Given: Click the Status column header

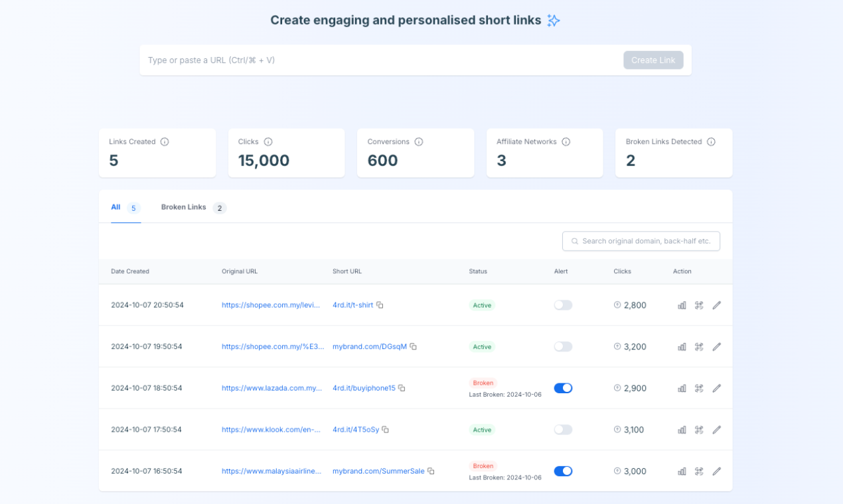Looking at the screenshot, I should coord(478,271).
